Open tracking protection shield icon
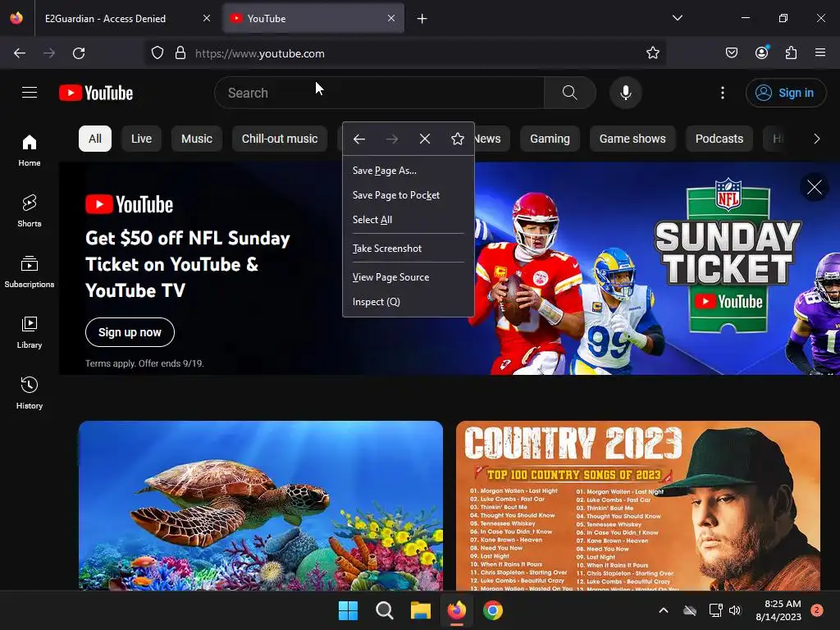Image resolution: width=840 pixels, height=630 pixels. coord(157,53)
